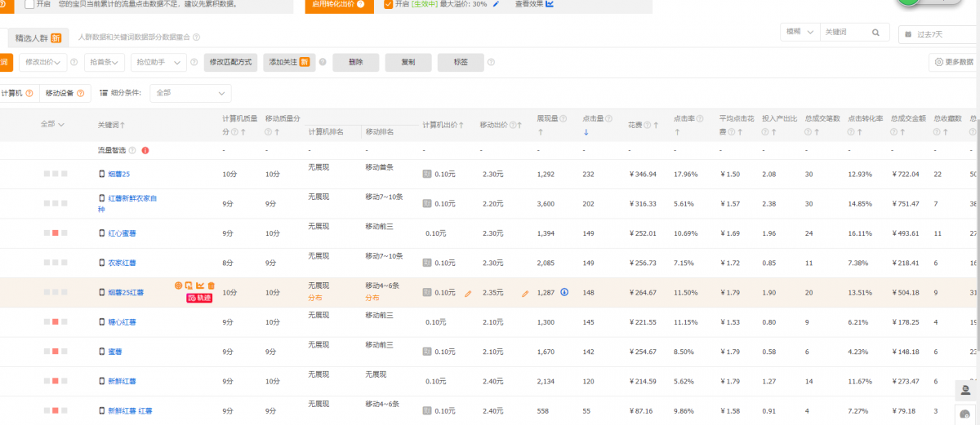Image resolution: width=980 pixels, height=425 pixels.
Task: Edit computer bid pencil in 烟薯25红薯 row
Action: point(468,293)
